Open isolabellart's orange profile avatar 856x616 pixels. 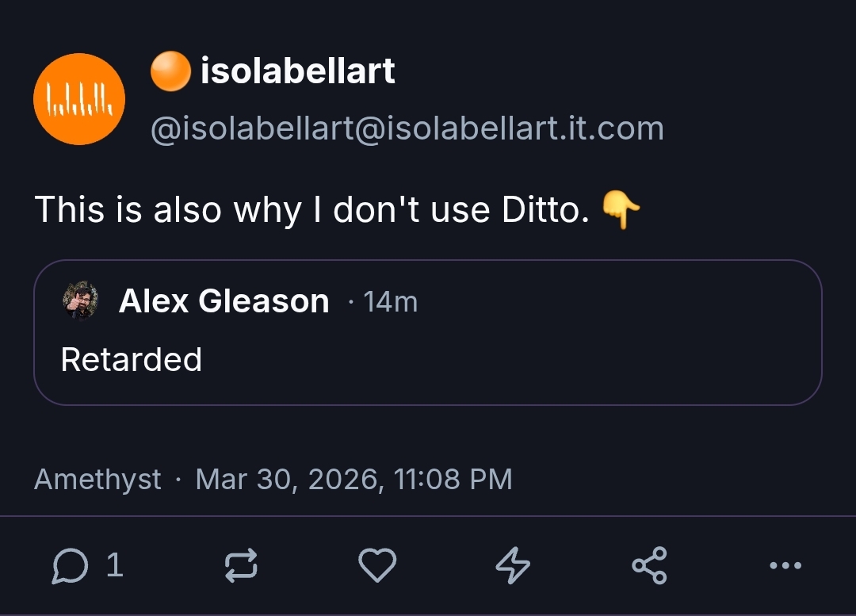pyautogui.click(x=79, y=99)
